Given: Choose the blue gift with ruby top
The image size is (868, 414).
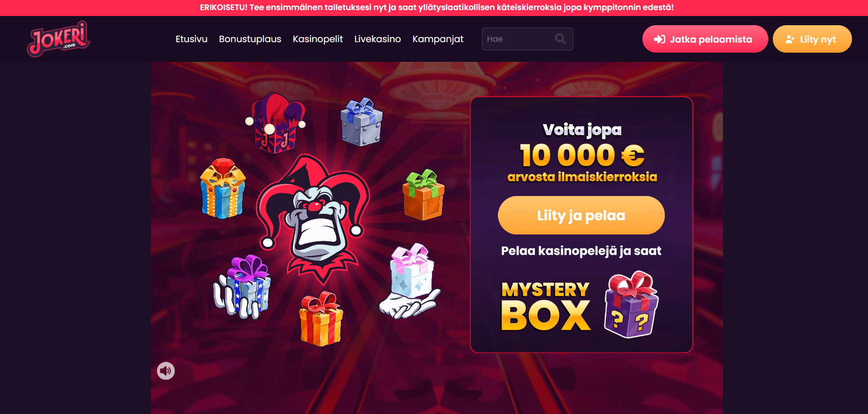Looking at the screenshot, I should (x=223, y=188).
